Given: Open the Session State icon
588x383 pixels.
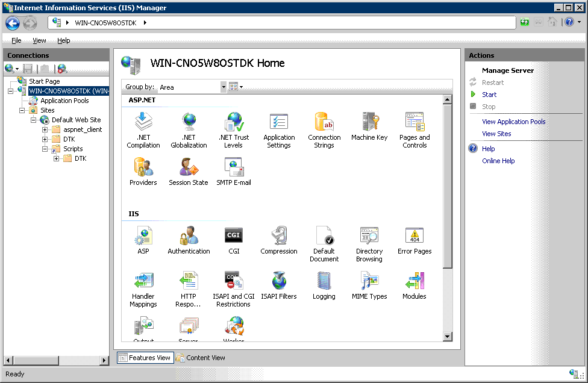Looking at the screenshot, I should [189, 167].
